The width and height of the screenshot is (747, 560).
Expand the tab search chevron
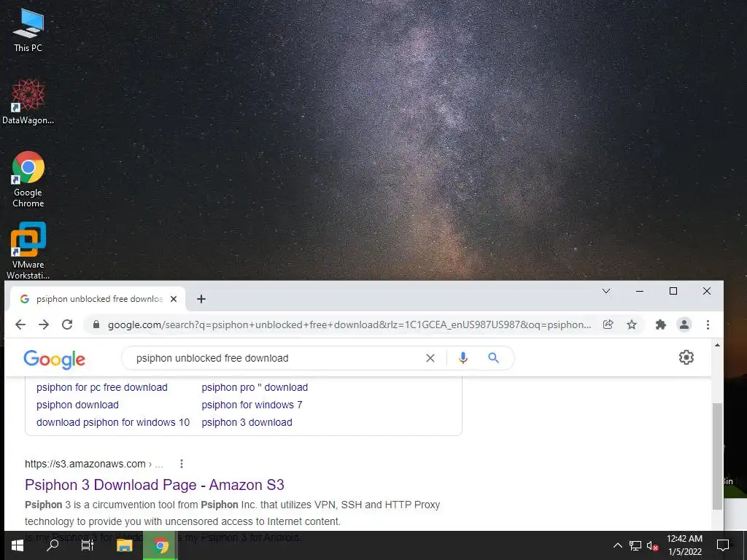click(x=606, y=291)
